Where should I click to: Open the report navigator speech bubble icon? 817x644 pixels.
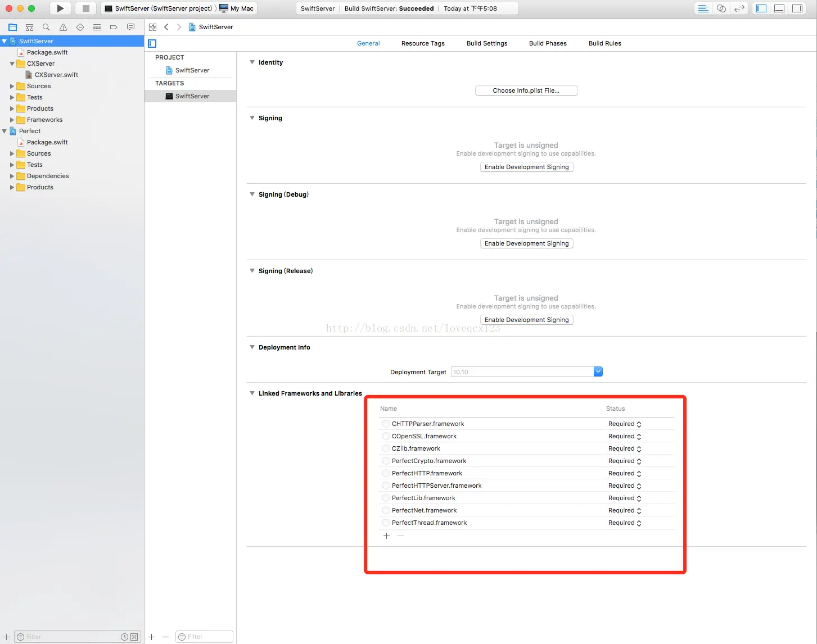point(130,27)
